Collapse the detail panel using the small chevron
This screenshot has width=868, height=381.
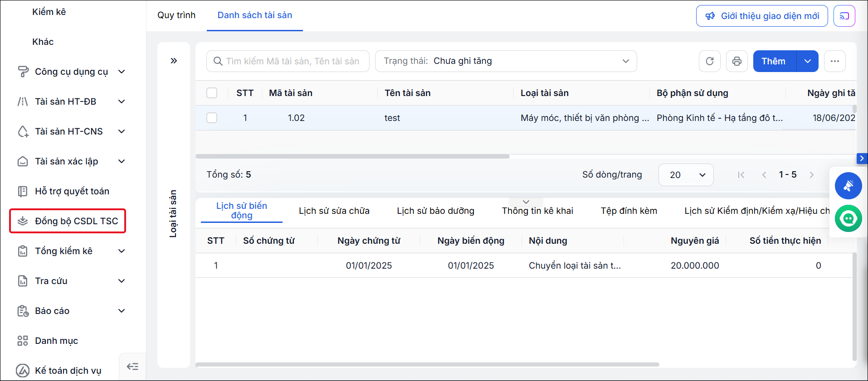point(526,202)
